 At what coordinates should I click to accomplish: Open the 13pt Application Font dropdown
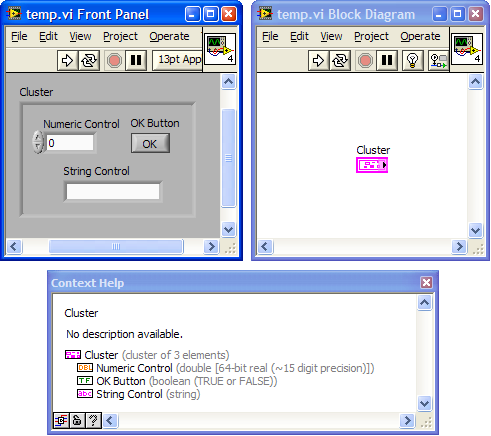point(177,60)
